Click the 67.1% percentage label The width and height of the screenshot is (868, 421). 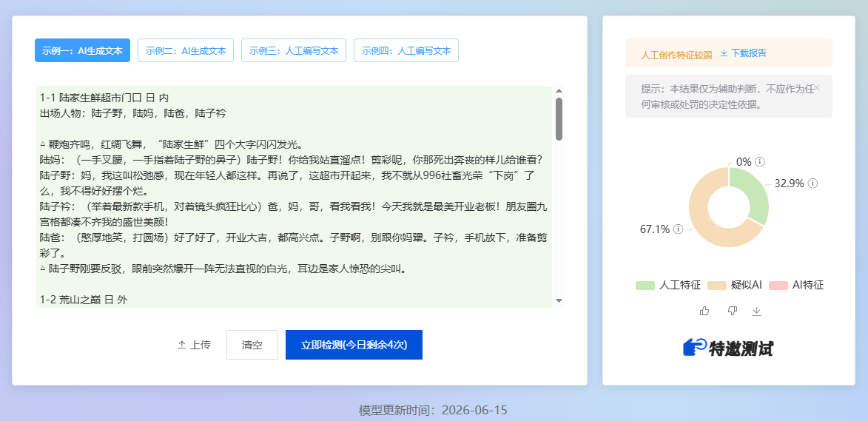click(x=655, y=229)
